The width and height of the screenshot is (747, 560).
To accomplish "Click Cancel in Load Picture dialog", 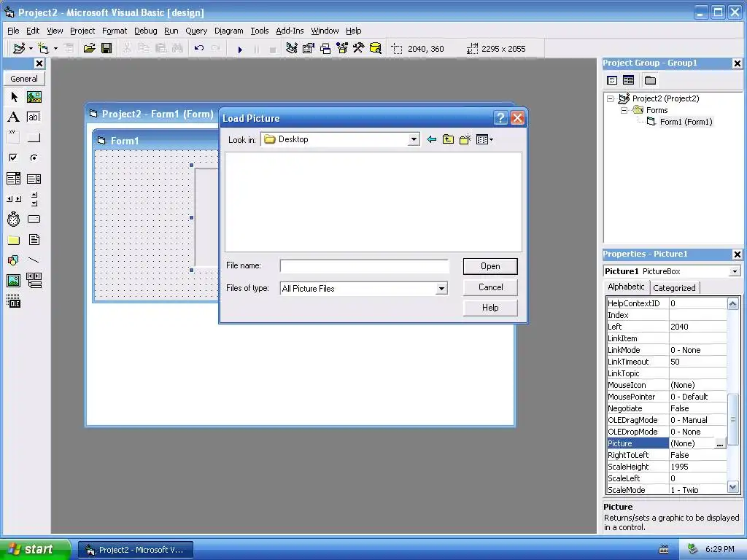I will pos(490,287).
